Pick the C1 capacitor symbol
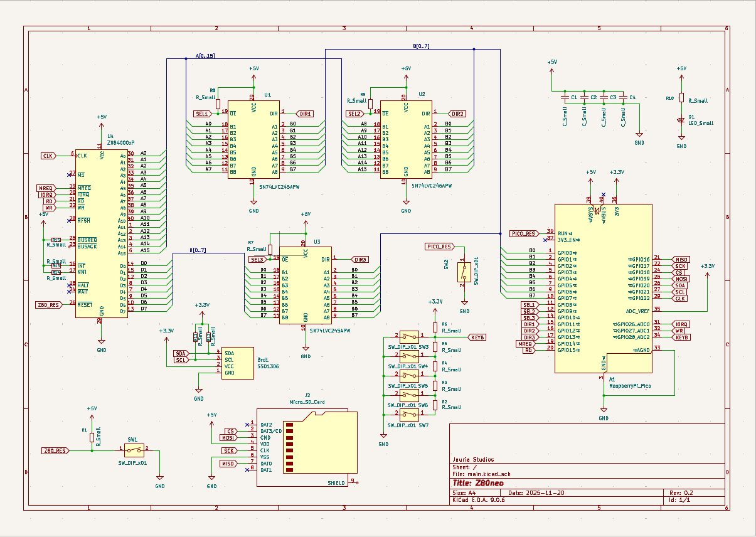 [x=565, y=98]
